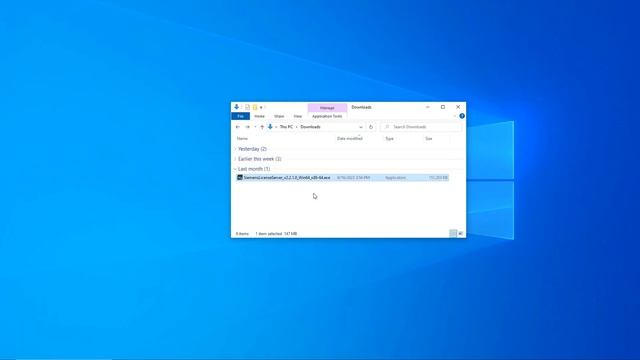Click the file's size cell
The image size is (640, 360).
(438, 178)
